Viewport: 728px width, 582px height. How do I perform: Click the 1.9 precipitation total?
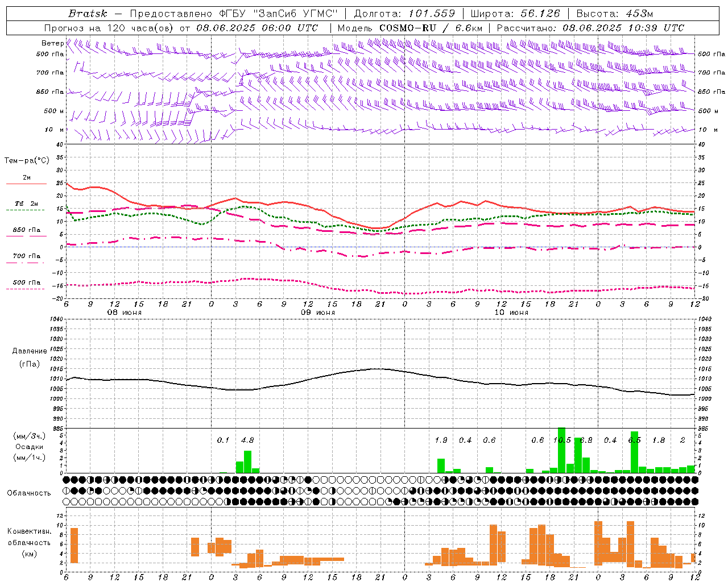coord(441,440)
